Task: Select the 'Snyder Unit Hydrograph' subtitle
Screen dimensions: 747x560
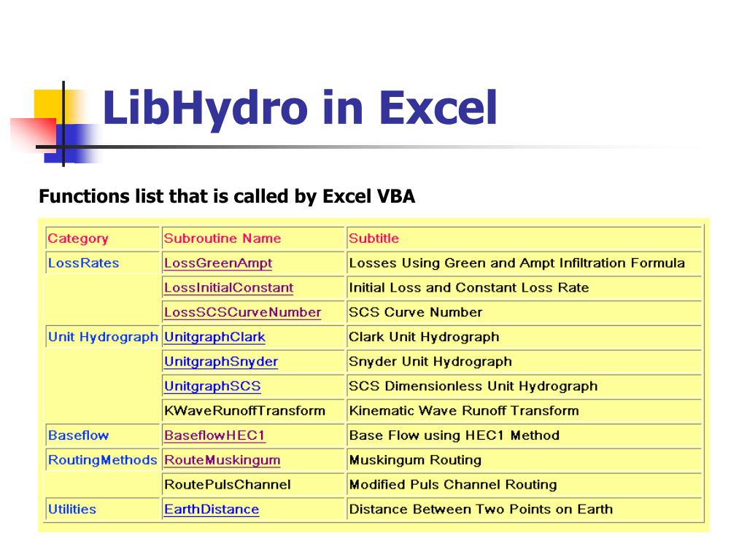Action: click(x=430, y=362)
